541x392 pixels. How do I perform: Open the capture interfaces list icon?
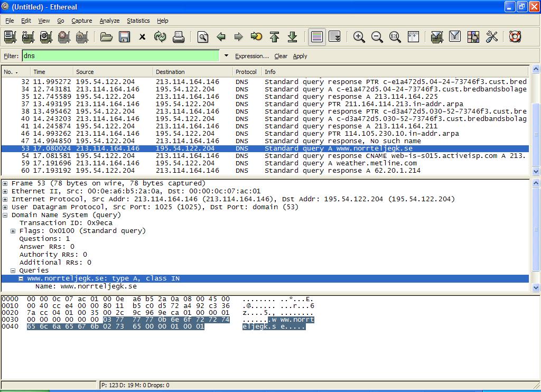(x=11, y=36)
